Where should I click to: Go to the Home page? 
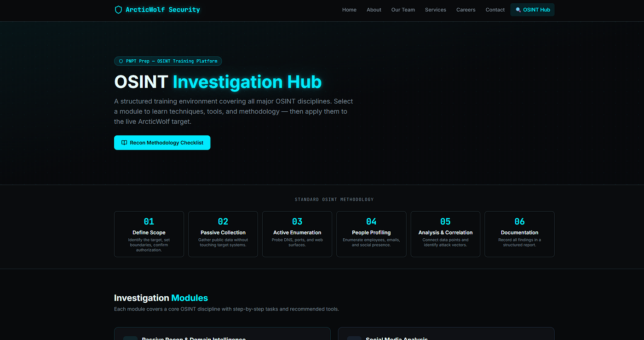click(x=349, y=10)
